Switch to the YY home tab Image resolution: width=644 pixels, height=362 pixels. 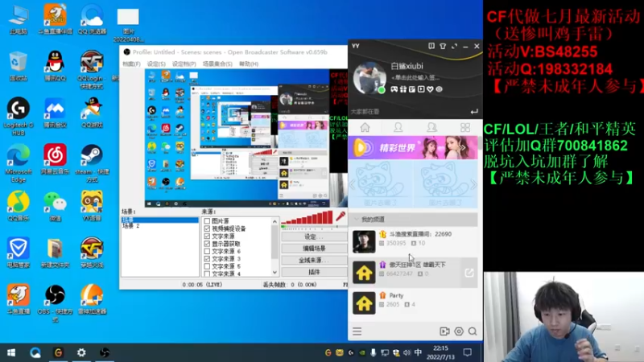coord(365,127)
